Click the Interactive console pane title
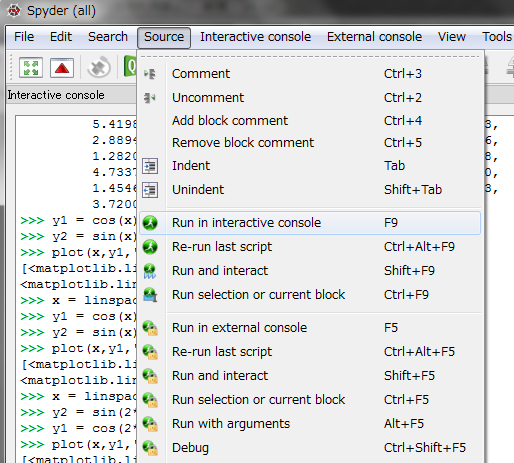 (56, 95)
